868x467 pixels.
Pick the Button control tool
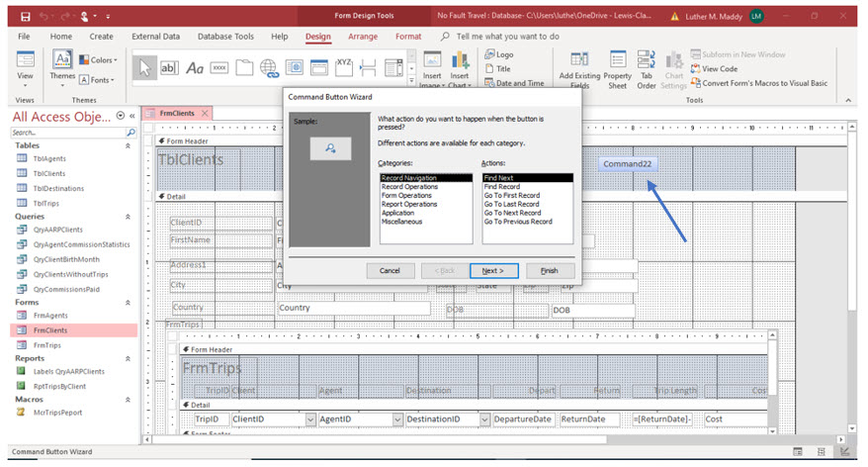click(219, 68)
